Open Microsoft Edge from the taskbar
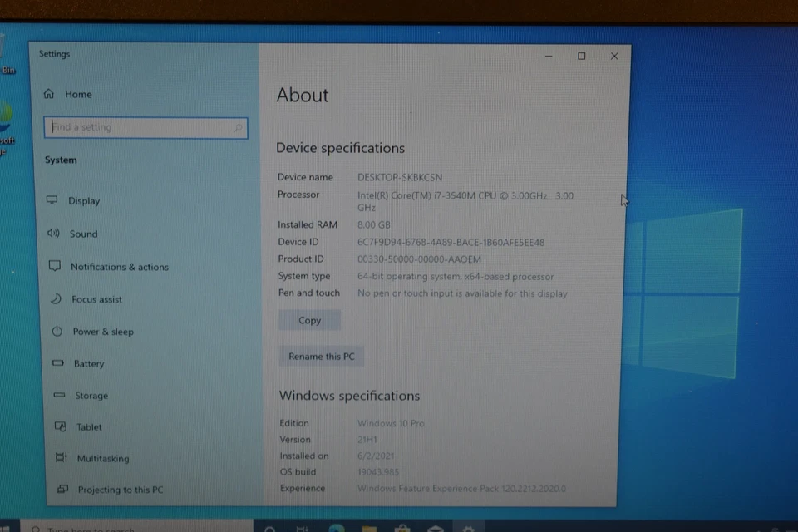The width and height of the screenshot is (798, 532). coord(336,529)
